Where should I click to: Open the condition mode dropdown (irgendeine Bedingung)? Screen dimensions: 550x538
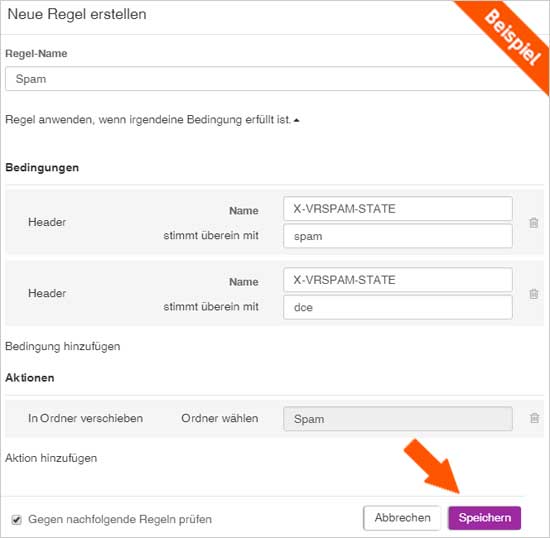152,120
